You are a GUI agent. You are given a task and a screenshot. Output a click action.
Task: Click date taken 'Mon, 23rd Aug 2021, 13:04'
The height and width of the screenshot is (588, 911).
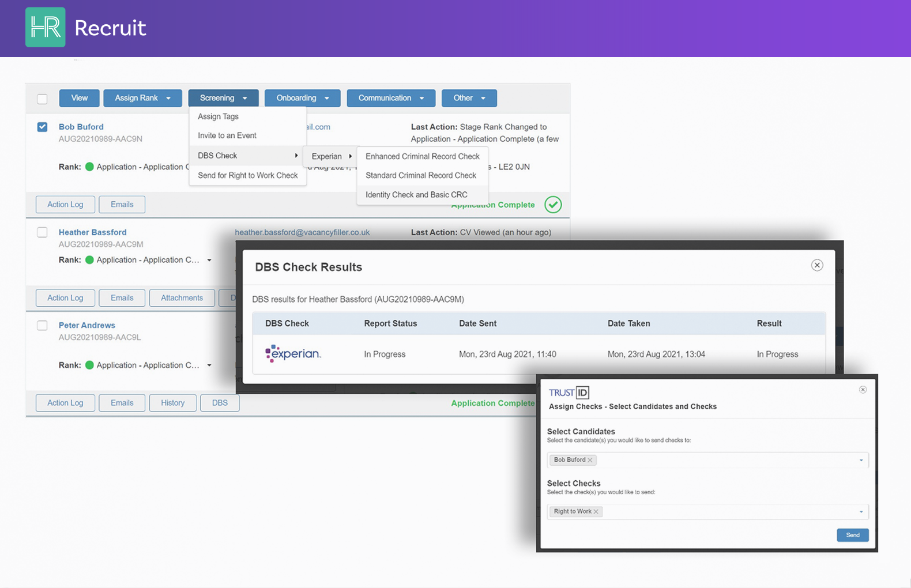click(656, 354)
